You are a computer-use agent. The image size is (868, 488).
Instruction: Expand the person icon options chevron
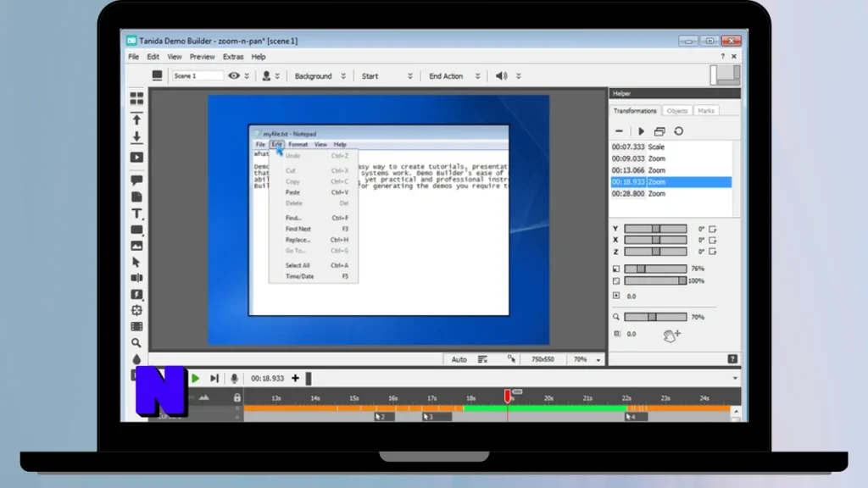(277, 75)
